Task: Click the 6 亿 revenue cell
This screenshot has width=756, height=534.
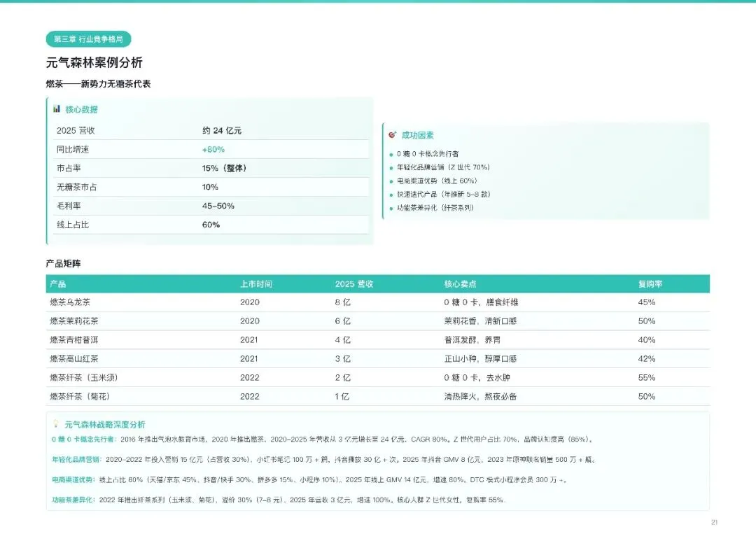Action: coord(343,321)
